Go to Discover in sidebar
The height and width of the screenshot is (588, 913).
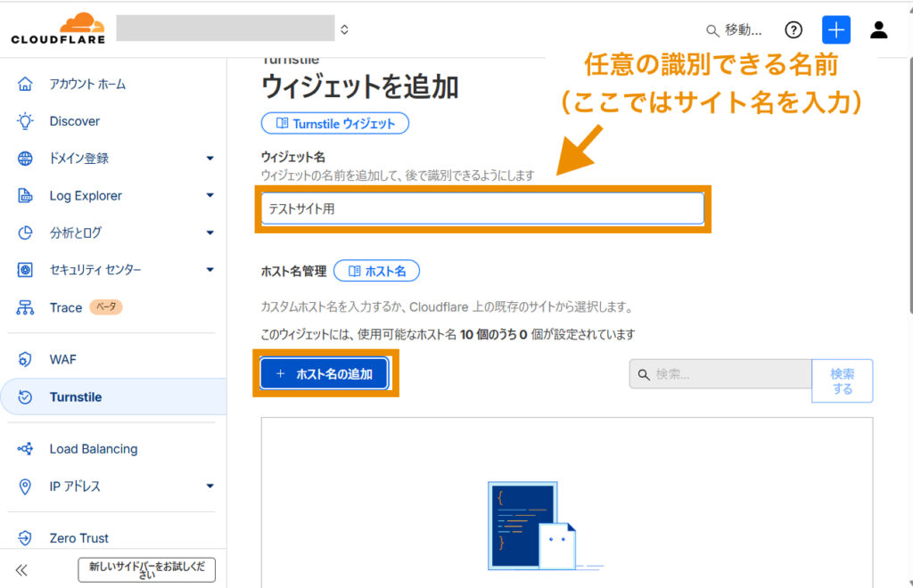(x=74, y=121)
